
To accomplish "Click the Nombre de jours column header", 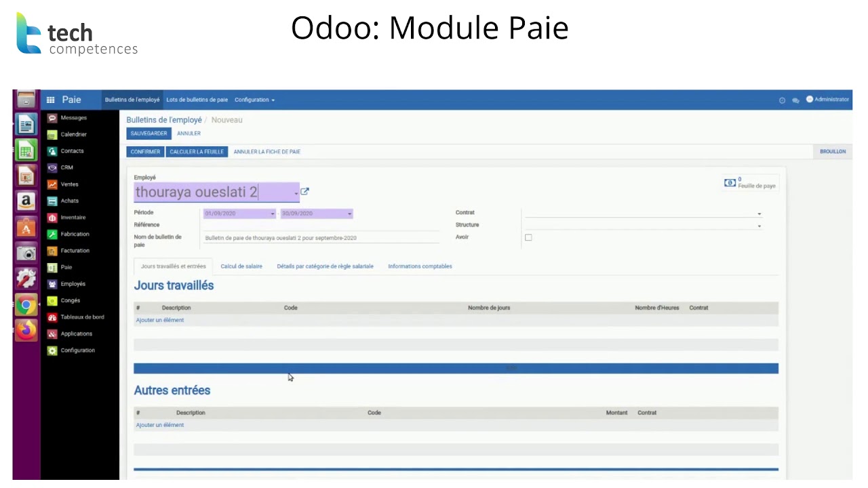I will point(489,308).
